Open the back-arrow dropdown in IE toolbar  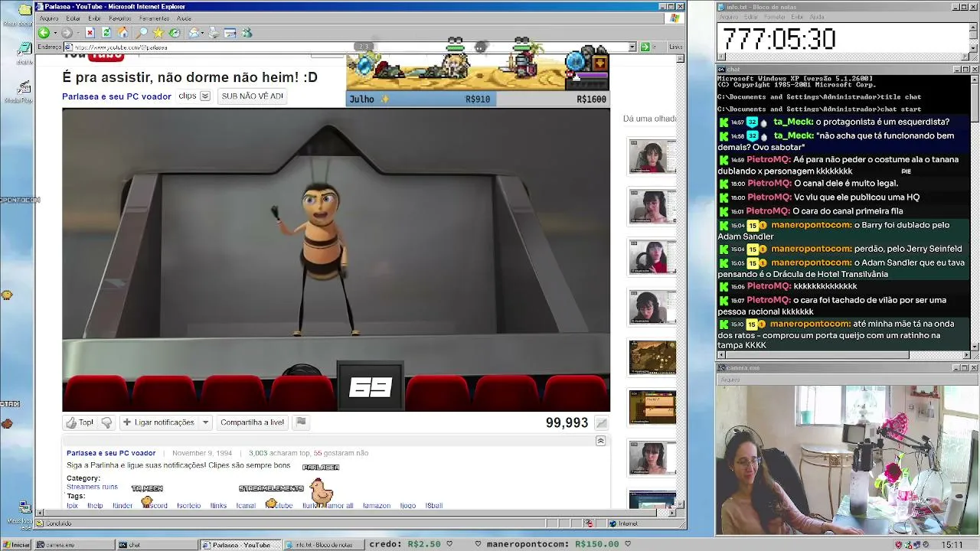[x=54, y=33]
